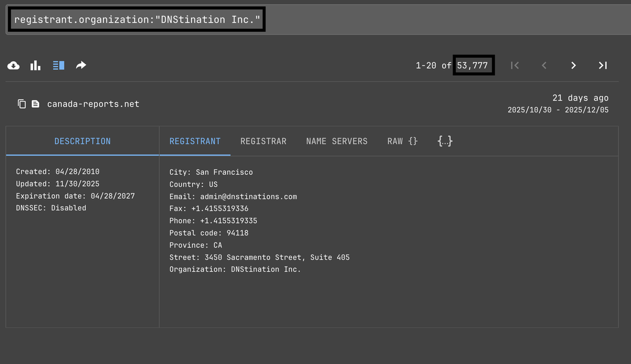631x364 pixels.
Task: Click the document icon beside canada-reports.net
Action: click(x=36, y=104)
